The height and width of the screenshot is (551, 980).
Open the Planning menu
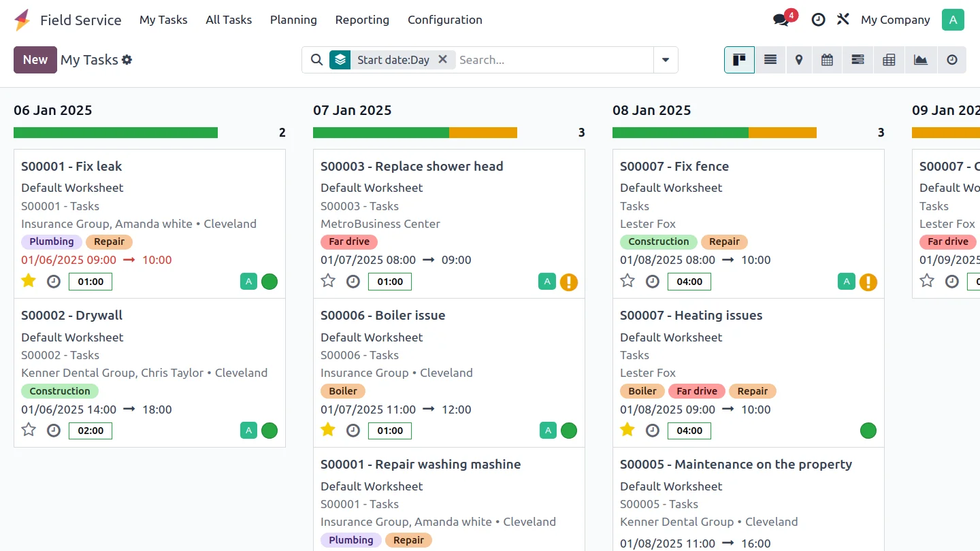point(293,20)
